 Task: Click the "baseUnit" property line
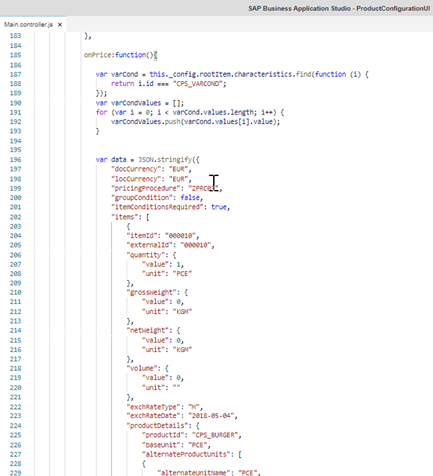(x=176, y=445)
